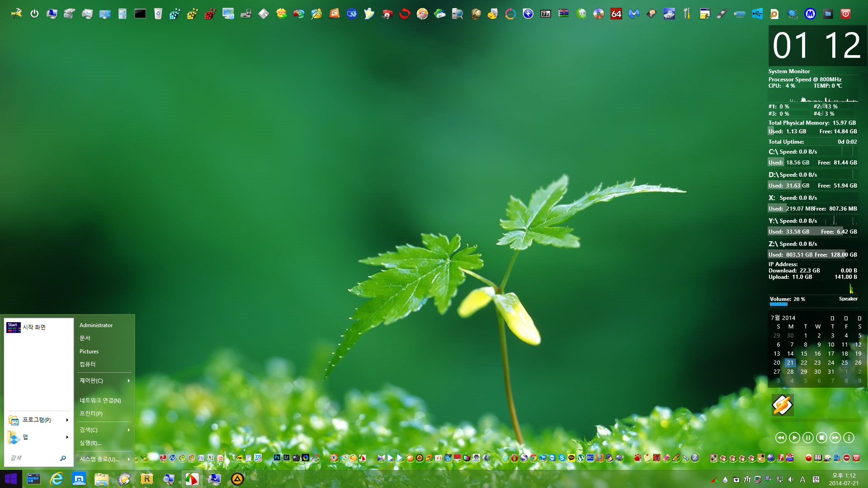Click the Windows Start button

click(11, 479)
